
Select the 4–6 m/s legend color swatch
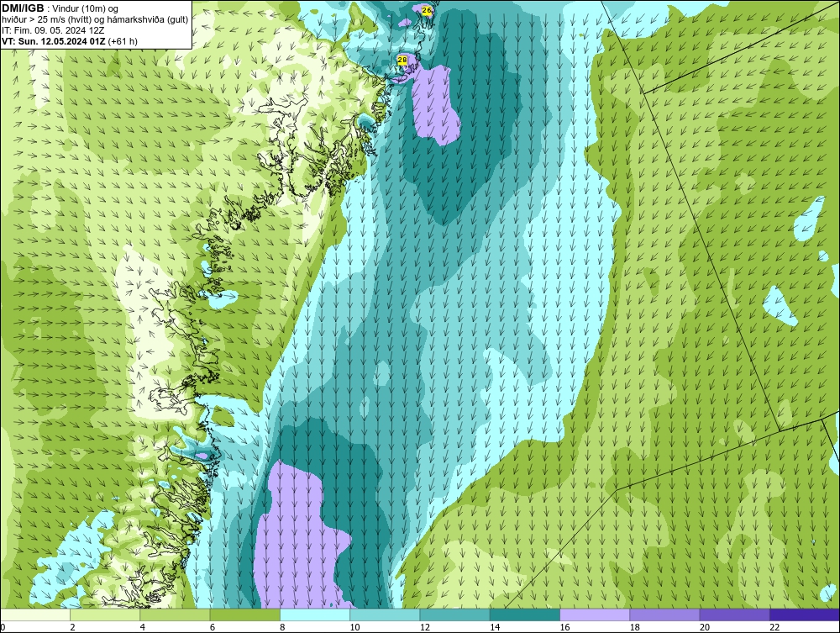176,615
